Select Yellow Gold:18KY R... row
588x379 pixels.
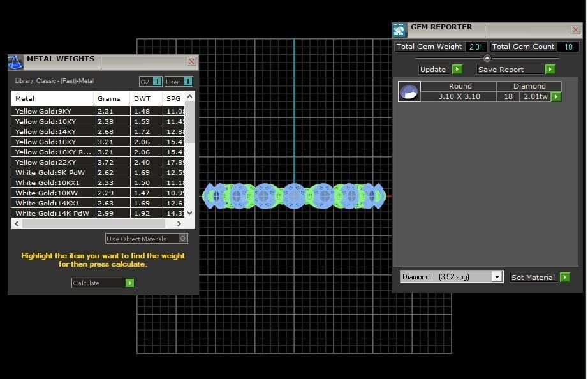98,152
